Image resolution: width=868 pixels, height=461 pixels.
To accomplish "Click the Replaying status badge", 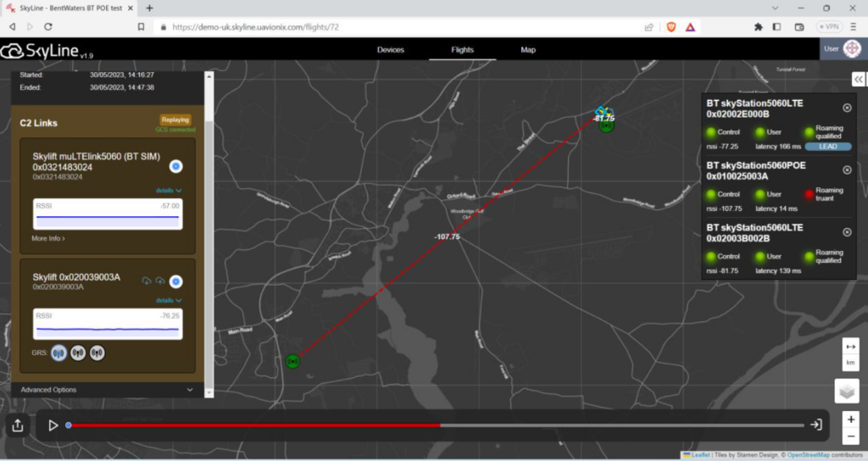I will coord(175,119).
